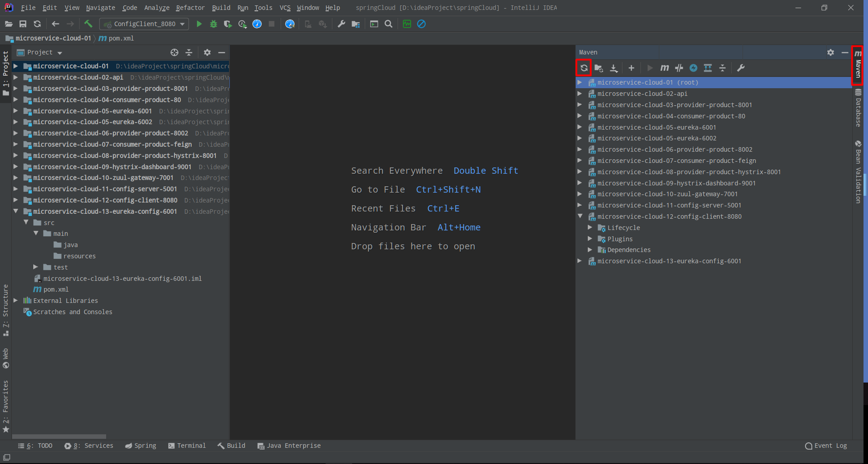Open Maven Settings wrench icon
Image resolution: width=868 pixels, height=464 pixels.
(x=741, y=68)
